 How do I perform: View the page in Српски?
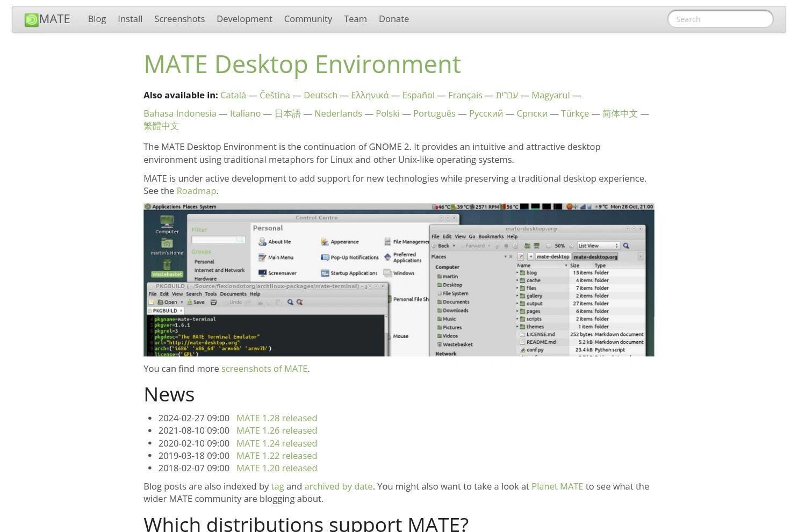(532, 113)
